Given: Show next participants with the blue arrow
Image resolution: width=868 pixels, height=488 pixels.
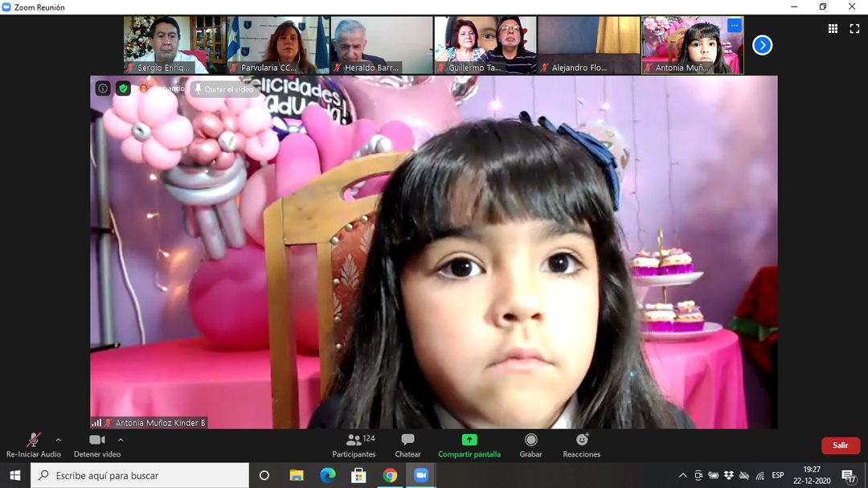Looking at the screenshot, I should pos(762,46).
